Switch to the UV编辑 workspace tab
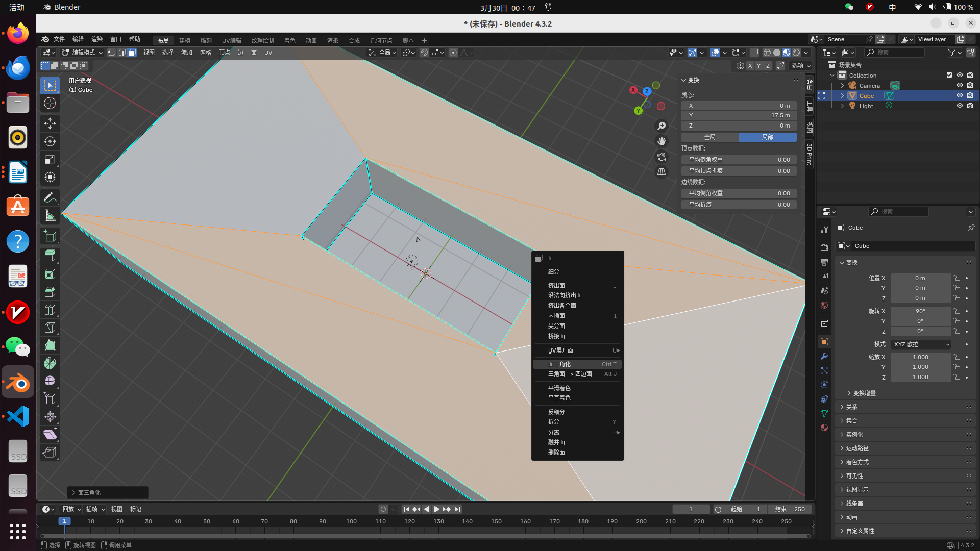980x551 pixels. [x=231, y=40]
